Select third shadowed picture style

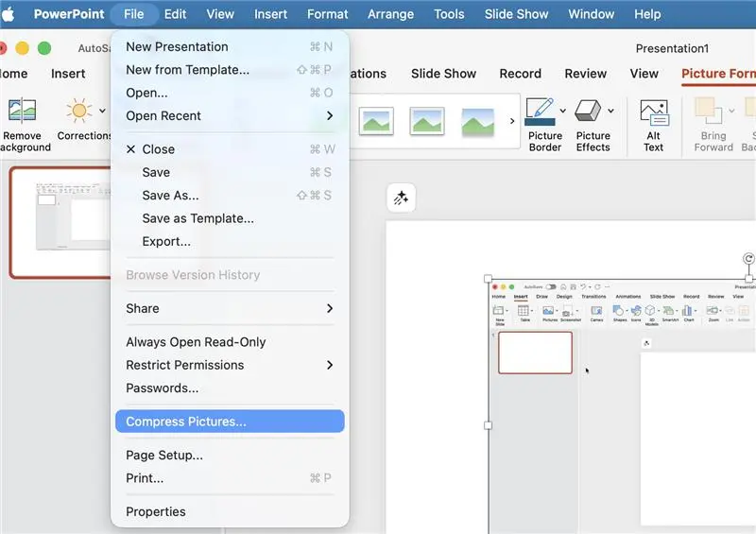[477, 121]
